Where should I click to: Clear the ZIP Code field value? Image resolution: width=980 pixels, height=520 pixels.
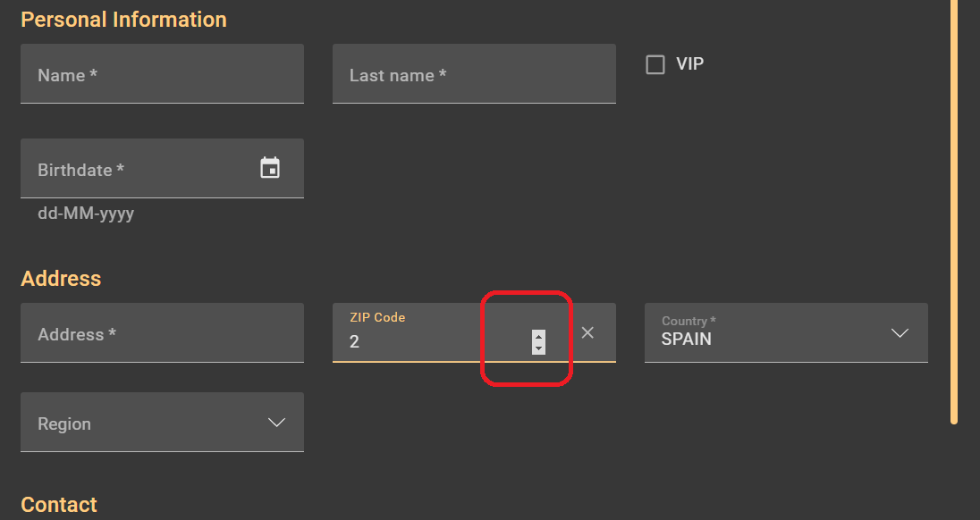tap(587, 332)
